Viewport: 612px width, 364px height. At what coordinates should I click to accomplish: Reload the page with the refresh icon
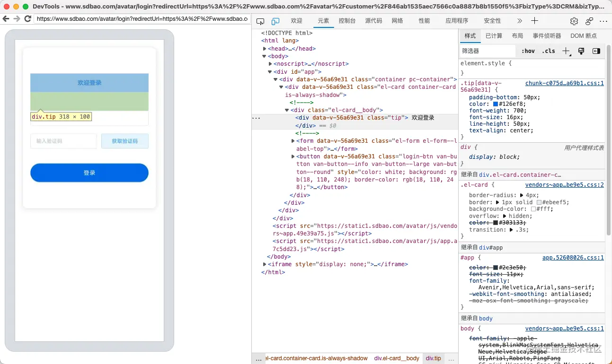[x=28, y=19]
